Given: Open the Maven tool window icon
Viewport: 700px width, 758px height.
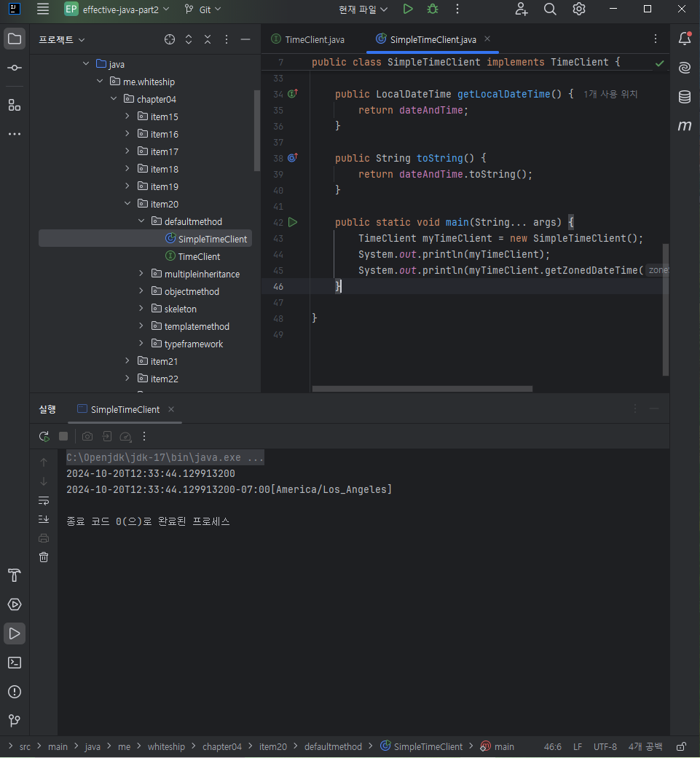Looking at the screenshot, I should pyautogui.click(x=685, y=126).
